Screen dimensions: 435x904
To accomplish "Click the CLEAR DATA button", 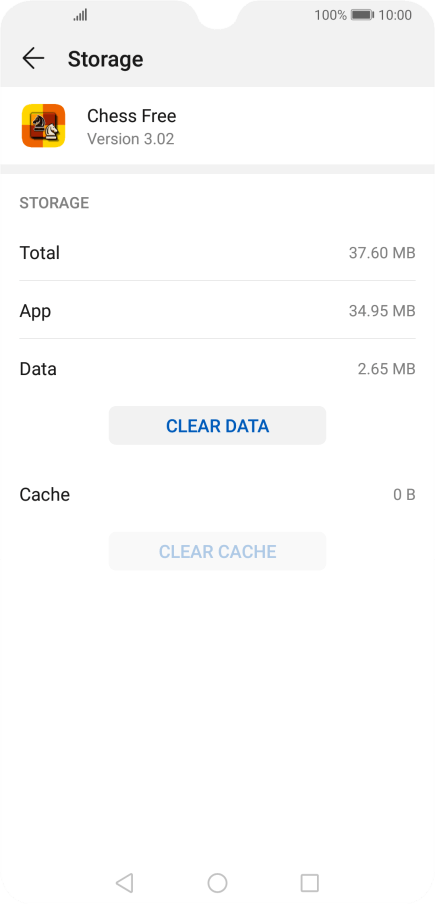I will click(x=217, y=425).
